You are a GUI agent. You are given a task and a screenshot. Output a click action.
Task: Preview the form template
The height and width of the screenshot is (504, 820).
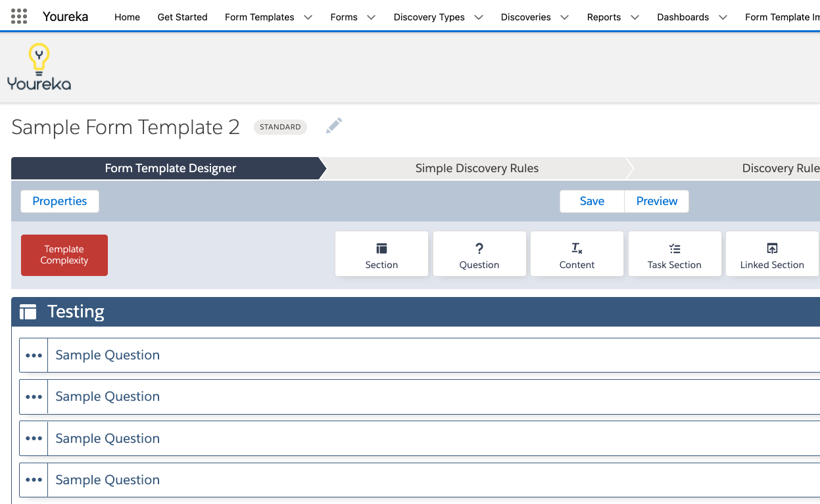(657, 201)
